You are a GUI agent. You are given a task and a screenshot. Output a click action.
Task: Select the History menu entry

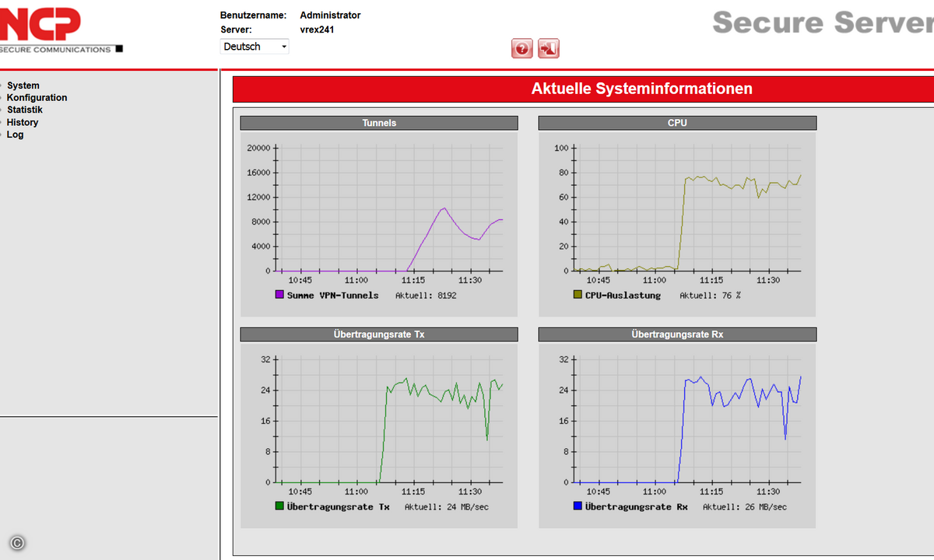point(22,122)
